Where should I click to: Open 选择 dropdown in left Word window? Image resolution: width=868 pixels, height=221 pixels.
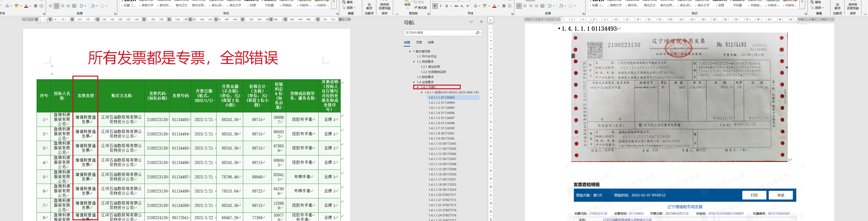point(349,7)
